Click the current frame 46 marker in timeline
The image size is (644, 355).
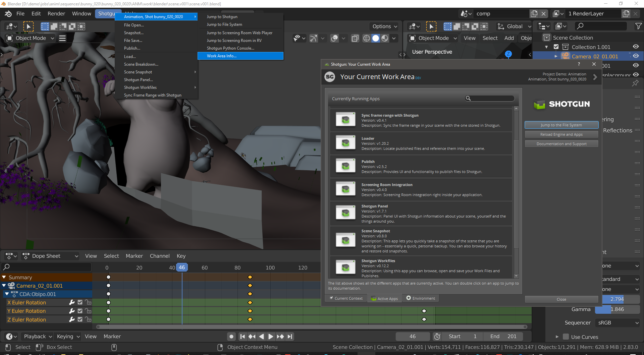click(x=182, y=268)
